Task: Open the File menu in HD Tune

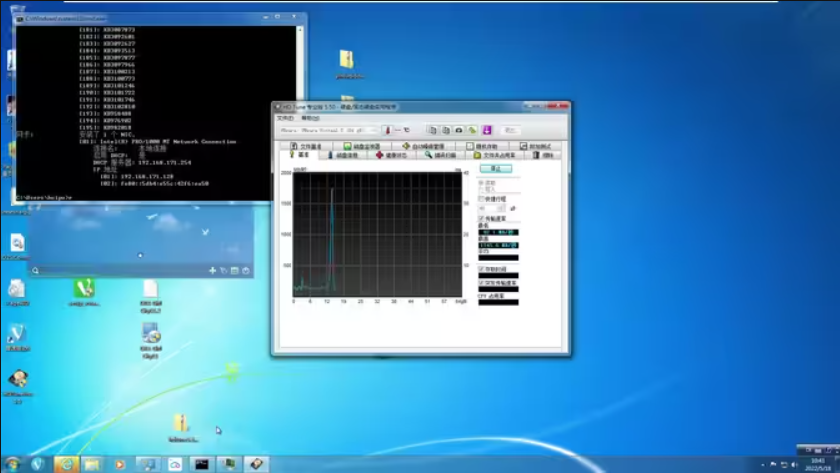Action: click(285, 118)
